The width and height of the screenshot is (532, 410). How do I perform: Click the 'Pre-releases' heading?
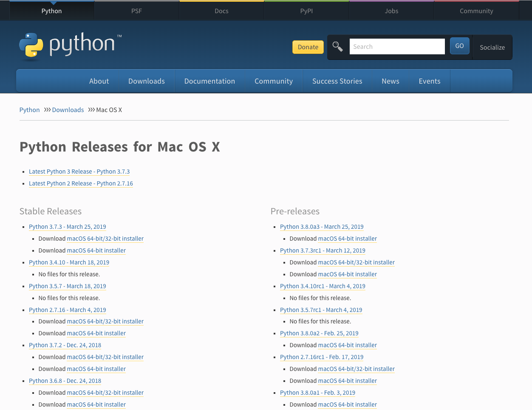pyautogui.click(x=295, y=211)
